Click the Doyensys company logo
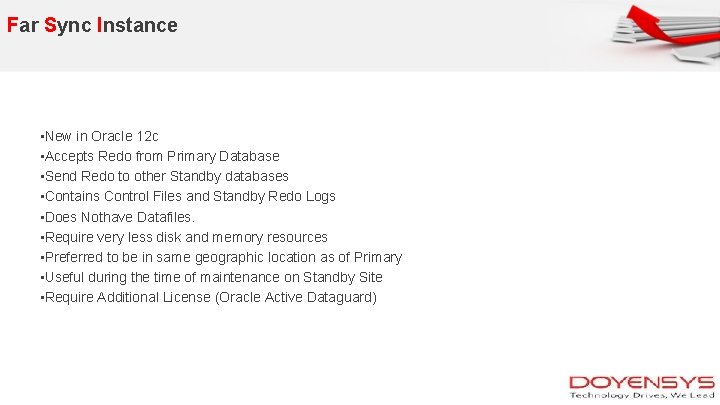 click(x=641, y=383)
